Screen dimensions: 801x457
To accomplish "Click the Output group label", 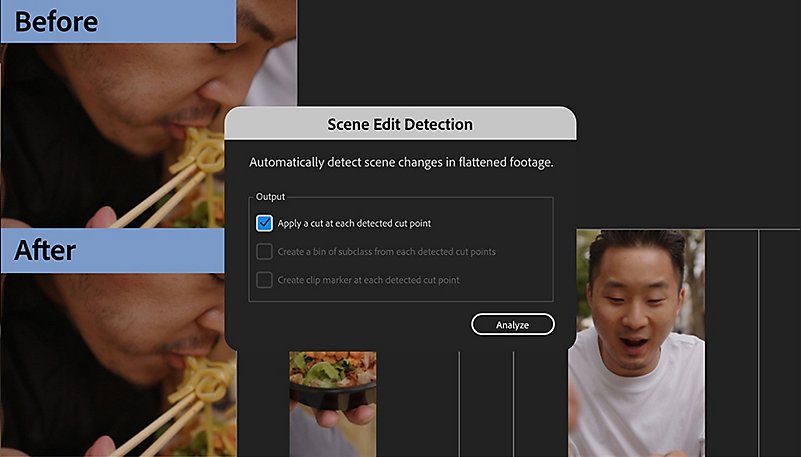I will [x=270, y=197].
